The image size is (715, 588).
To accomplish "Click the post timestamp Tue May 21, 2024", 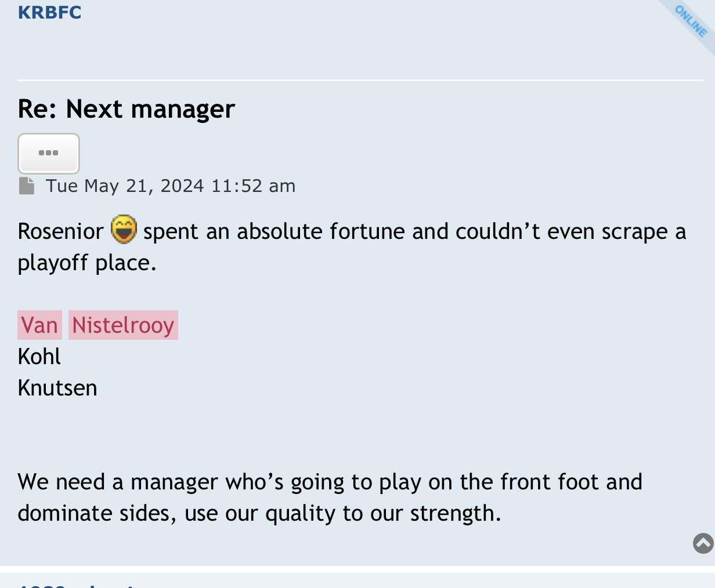I will (125, 186).
